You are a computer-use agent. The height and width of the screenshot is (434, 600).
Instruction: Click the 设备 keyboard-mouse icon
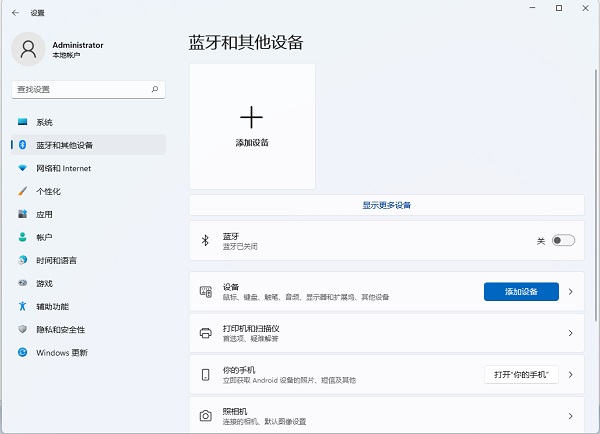pyautogui.click(x=205, y=292)
